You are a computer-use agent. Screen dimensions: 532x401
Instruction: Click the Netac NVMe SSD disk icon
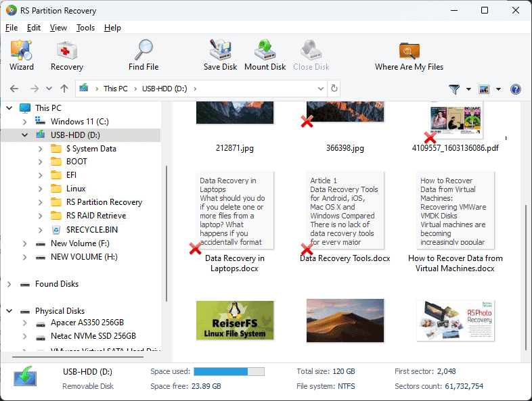(x=41, y=337)
